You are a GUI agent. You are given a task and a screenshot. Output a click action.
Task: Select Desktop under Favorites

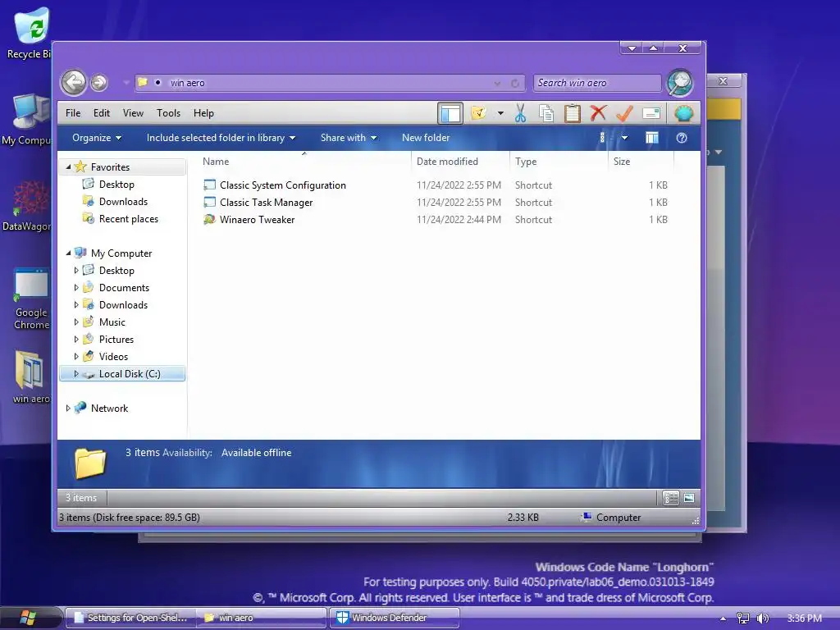click(x=116, y=185)
